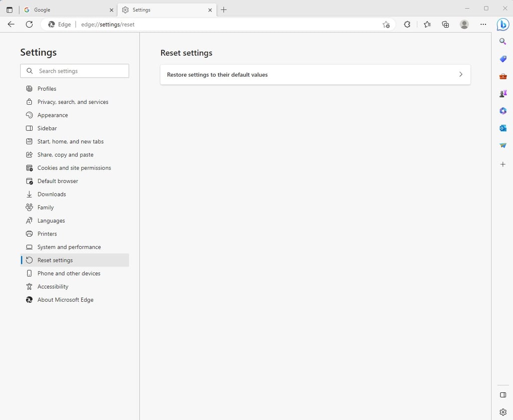513x420 pixels.
Task: Open the Bing Chat icon
Action: (502, 25)
